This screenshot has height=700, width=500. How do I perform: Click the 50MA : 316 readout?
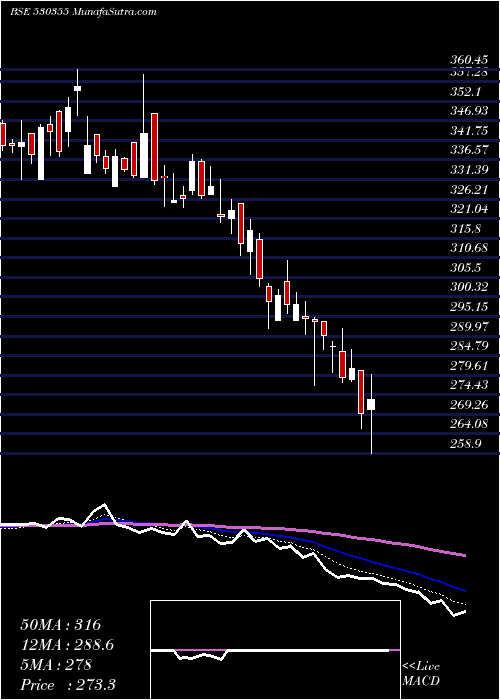click(61, 625)
